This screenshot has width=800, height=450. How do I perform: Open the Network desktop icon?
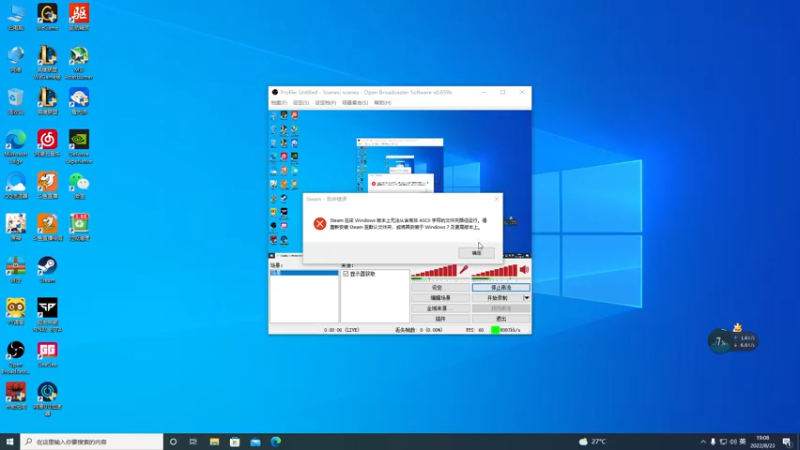point(16,60)
